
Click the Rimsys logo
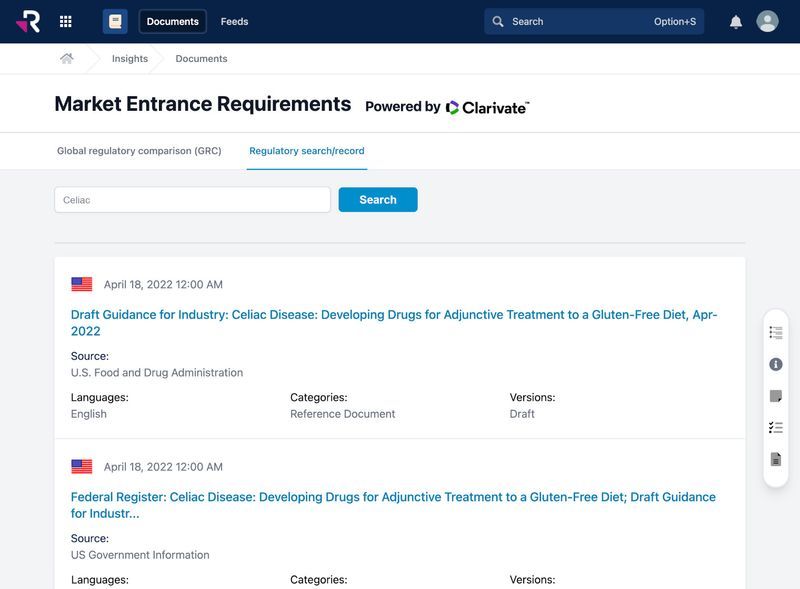point(27,20)
